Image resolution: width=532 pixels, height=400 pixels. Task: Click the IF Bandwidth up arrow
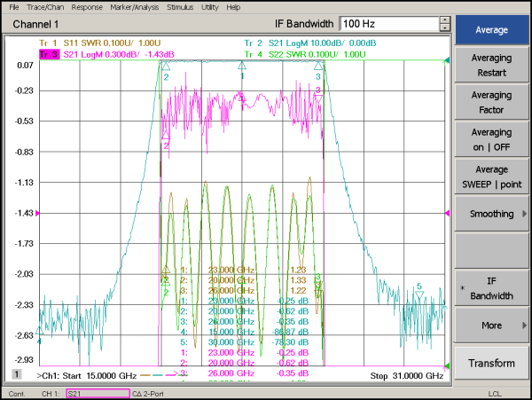[x=443, y=18]
